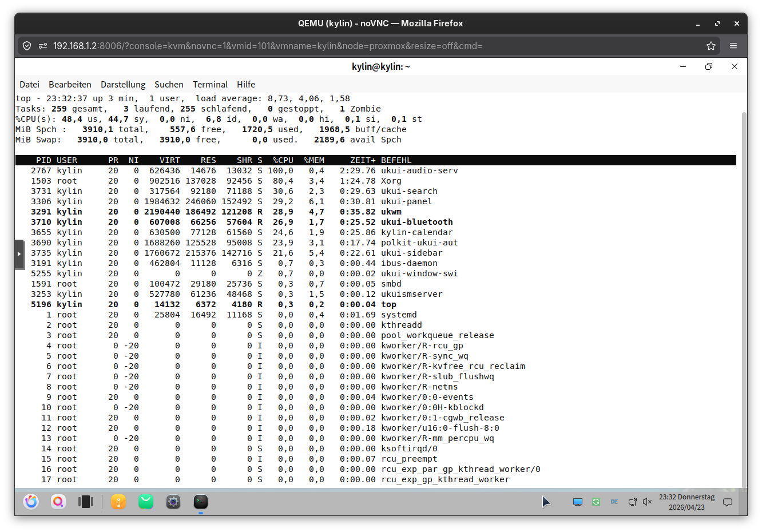Restore the kylin@kylin terminal window size

coord(709,66)
